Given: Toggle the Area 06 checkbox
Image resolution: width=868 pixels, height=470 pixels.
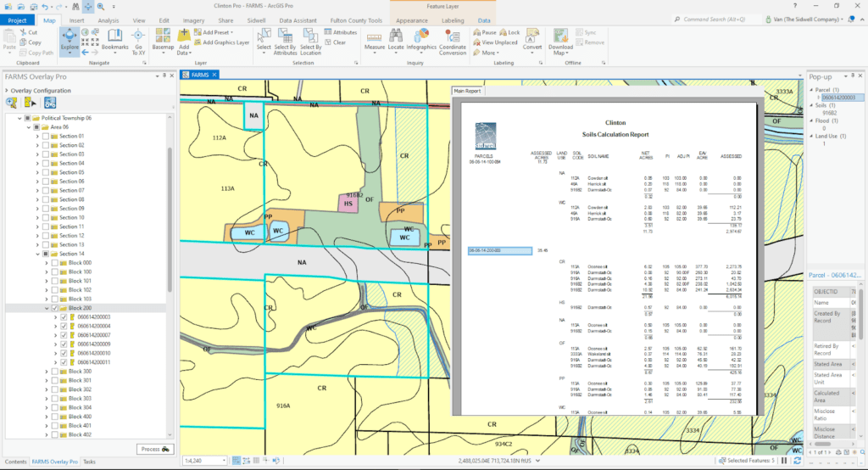Looking at the screenshot, I should click(x=36, y=127).
